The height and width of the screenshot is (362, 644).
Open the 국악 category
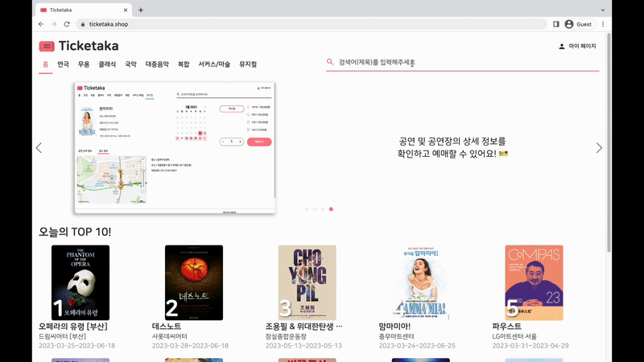tap(130, 64)
